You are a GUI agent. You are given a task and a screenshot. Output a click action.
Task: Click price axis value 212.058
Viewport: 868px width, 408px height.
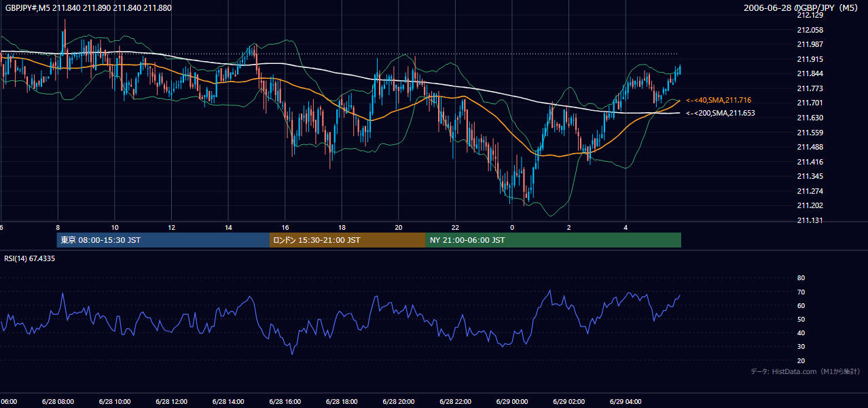810,30
